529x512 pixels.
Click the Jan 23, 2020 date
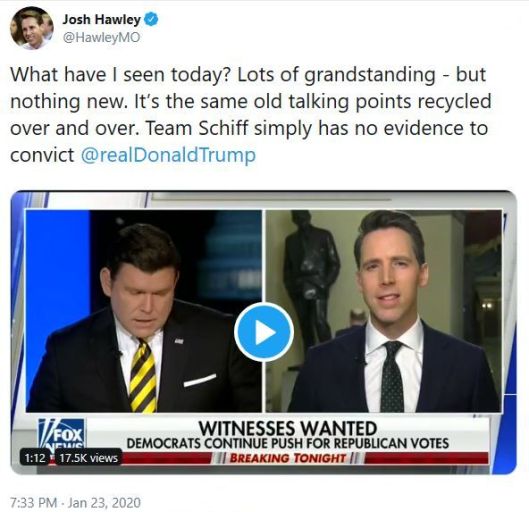104,503
